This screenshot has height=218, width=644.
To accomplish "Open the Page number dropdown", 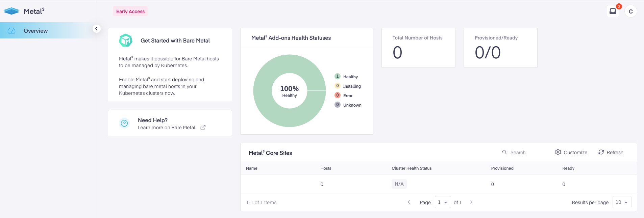I will 443,202.
